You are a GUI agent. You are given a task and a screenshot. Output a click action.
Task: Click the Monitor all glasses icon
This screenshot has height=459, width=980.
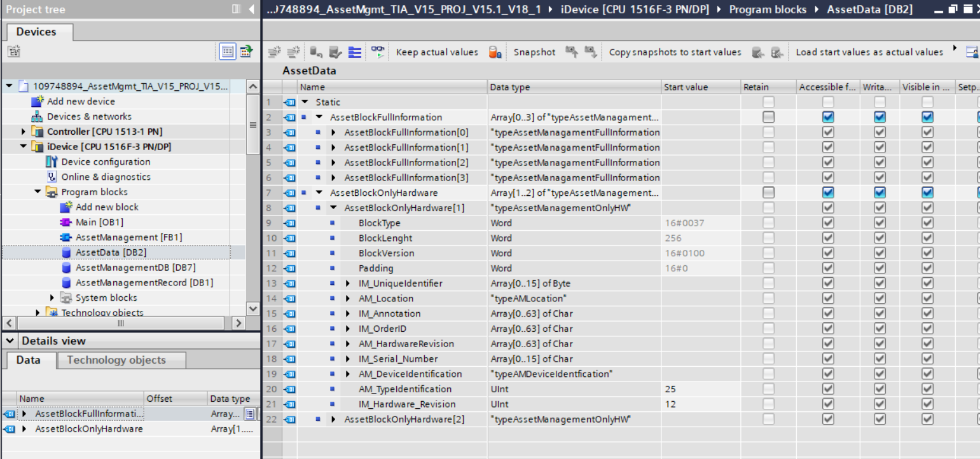click(378, 52)
